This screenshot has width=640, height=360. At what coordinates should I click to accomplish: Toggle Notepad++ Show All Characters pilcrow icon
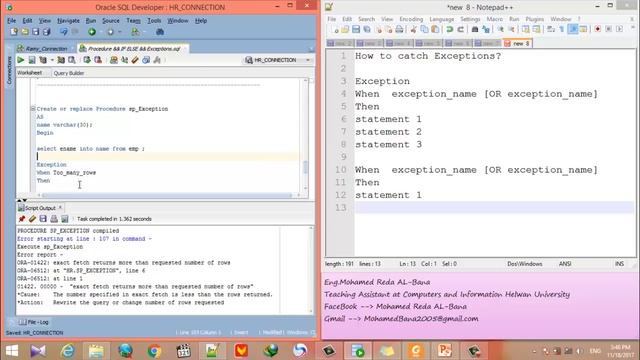(562, 29)
